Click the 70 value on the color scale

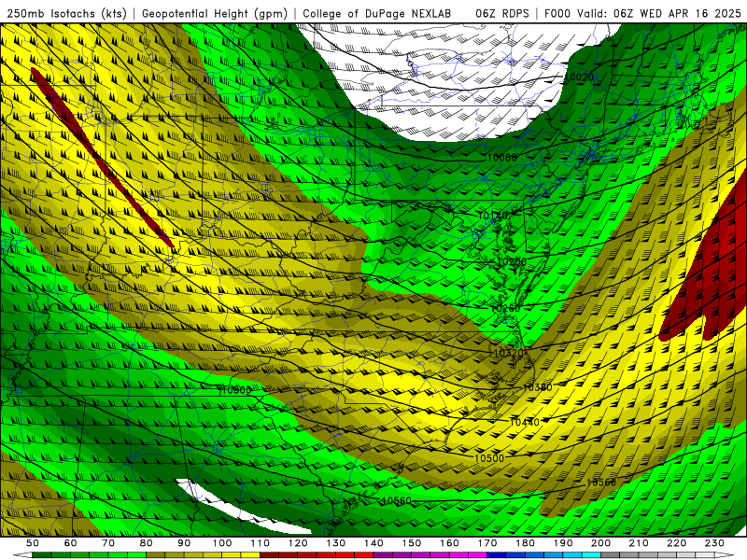coord(108,543)
